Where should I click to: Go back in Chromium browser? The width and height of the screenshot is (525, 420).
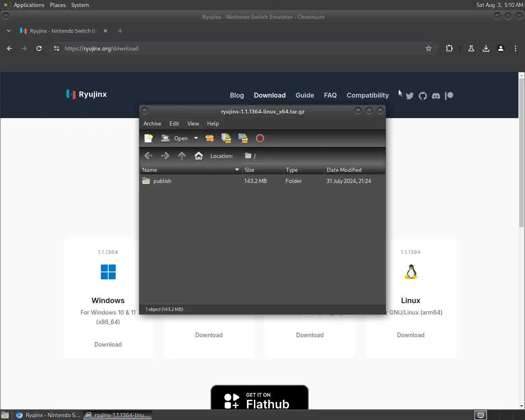tap(9, 48)
